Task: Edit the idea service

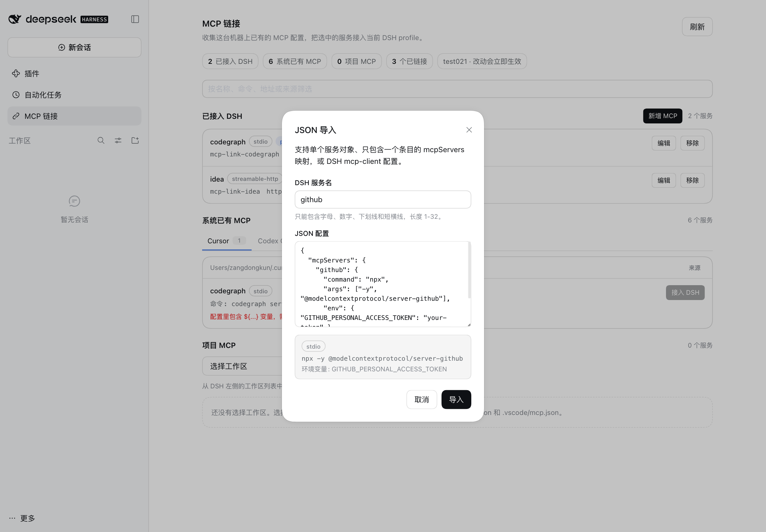Action: coord(664,180)
